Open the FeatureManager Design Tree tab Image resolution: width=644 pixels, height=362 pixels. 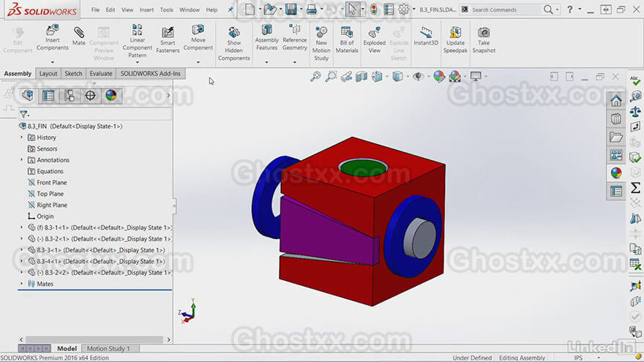[x=28, y=95]
